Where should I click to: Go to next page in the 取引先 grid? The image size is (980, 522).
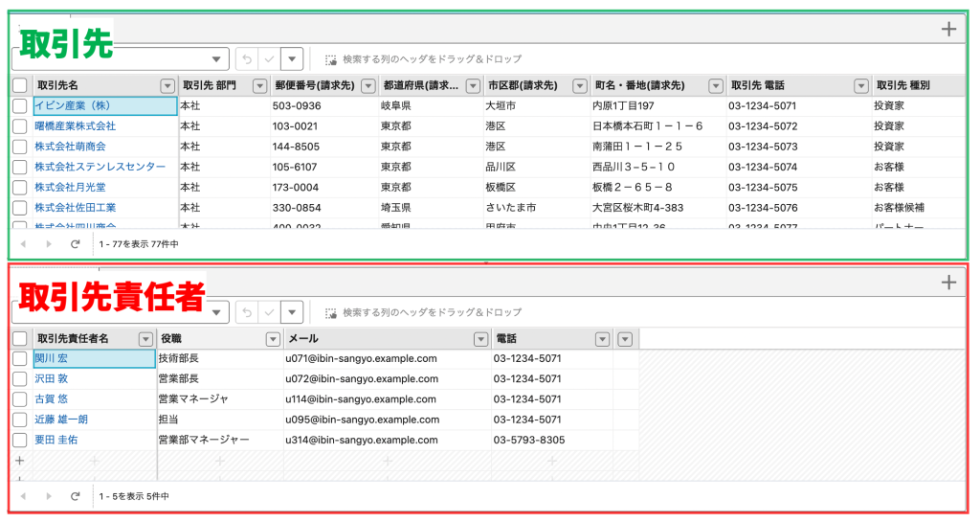(x=49, y=244)
